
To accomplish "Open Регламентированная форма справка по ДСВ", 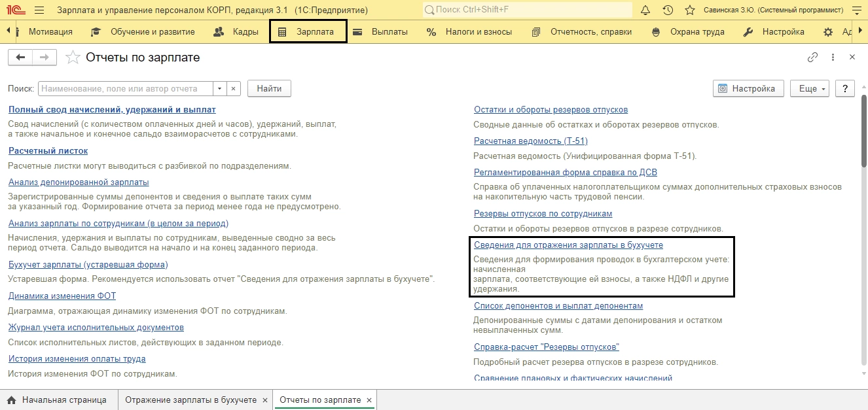I will click(566, 173).
